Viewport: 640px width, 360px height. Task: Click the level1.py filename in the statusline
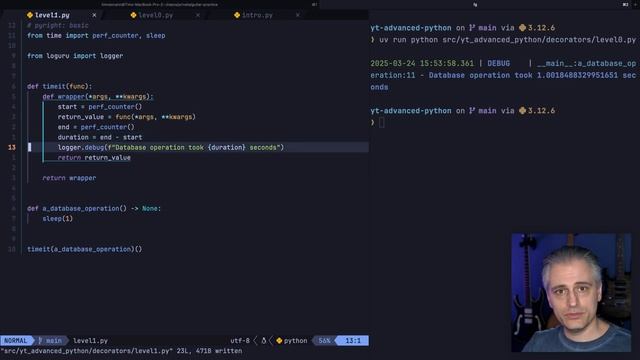point(91,340)
